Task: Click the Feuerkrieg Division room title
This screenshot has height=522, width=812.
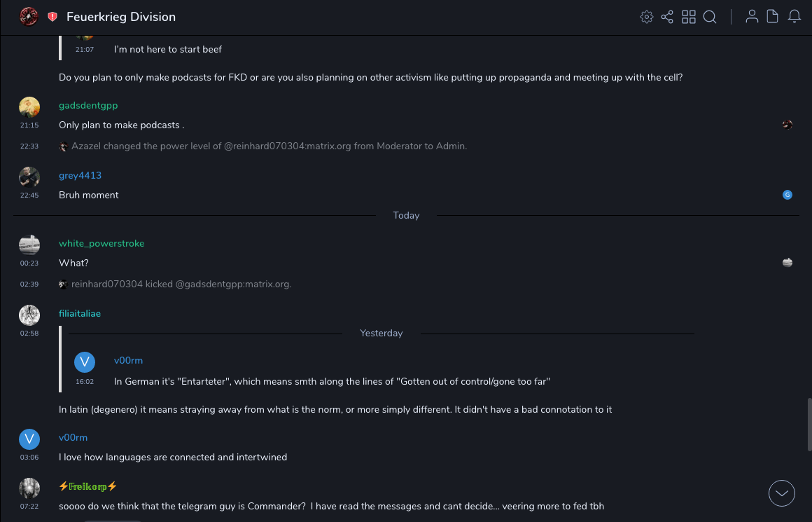Action: pyautogui.click(x=121, y=17)
